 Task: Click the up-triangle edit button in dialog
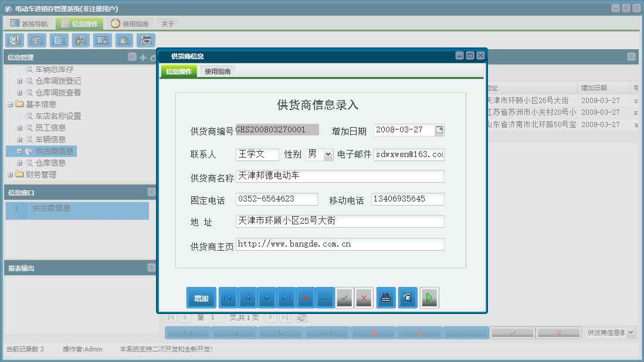[x=325, y=298]
